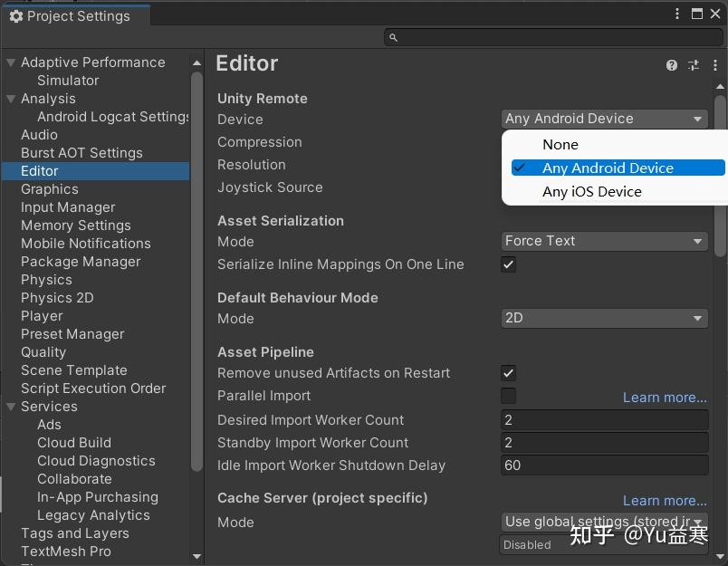Screen dimensions: 728x566
Task: Select Any iOS Device in the Device menu
Action: (x=592, y=191)
